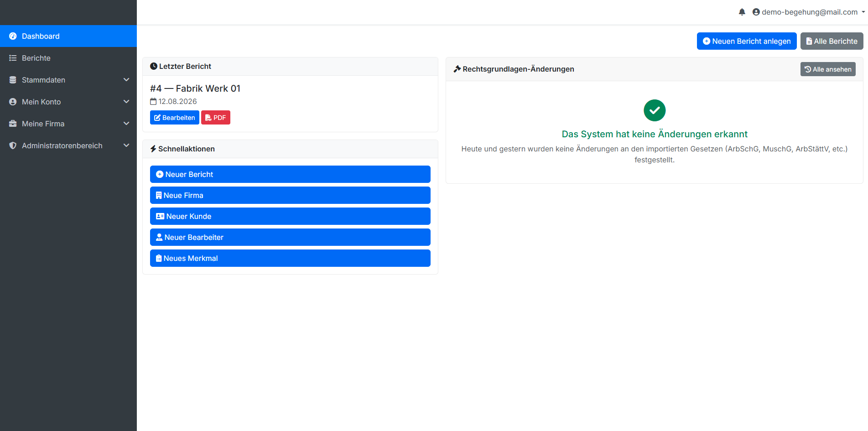868x431 pixels.
Task: Click the Administratorenbereich menu label
Action: [x=62, y=145]
